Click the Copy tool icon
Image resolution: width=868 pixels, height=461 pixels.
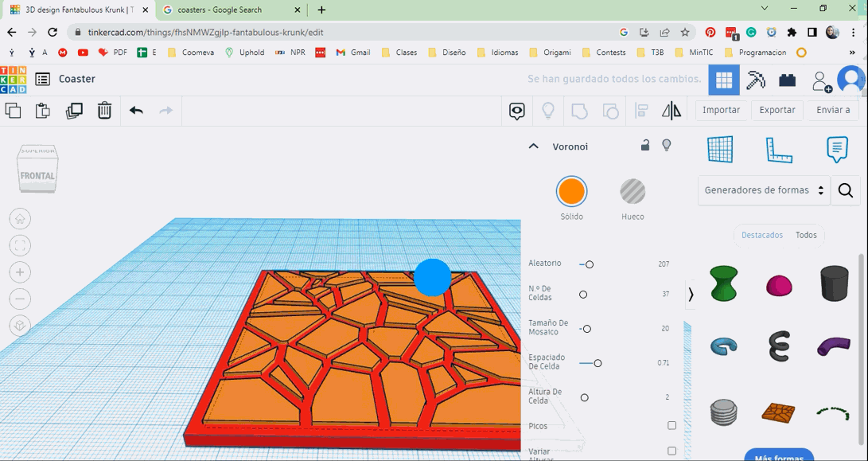point(14,110)
